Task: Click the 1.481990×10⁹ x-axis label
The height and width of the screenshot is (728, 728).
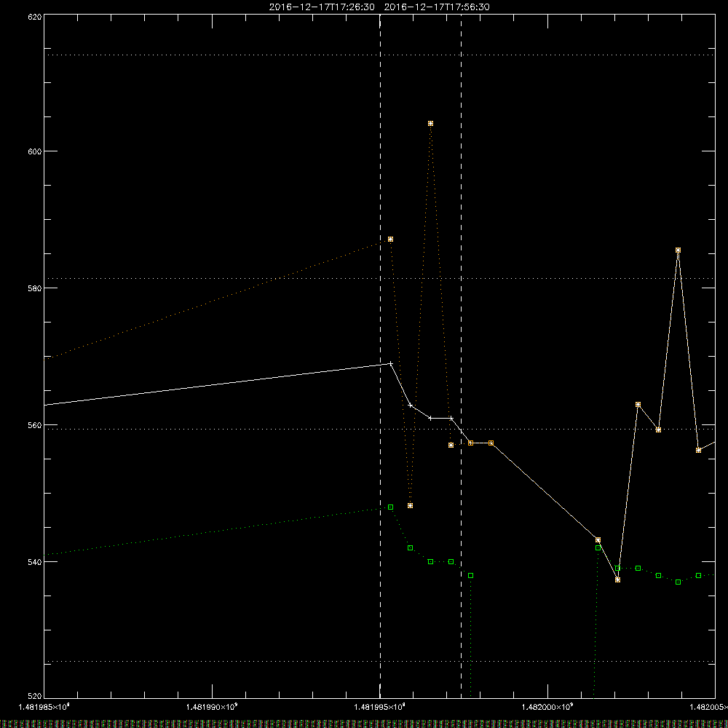Action: coord(212,707)
